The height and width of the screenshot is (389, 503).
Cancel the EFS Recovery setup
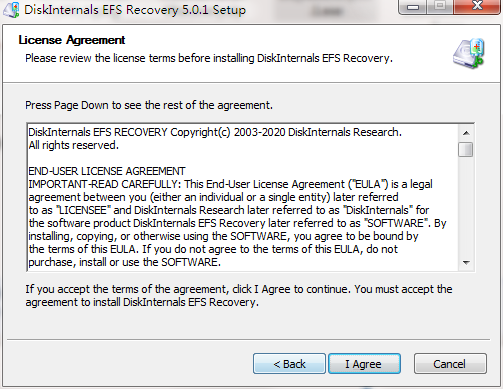tap(450, 364)
